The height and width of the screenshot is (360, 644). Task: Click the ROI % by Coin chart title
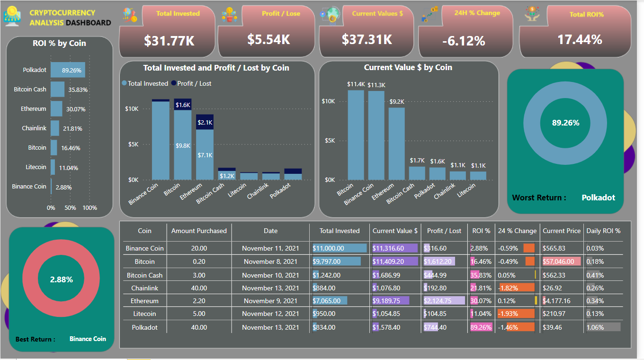pos(59,43)
